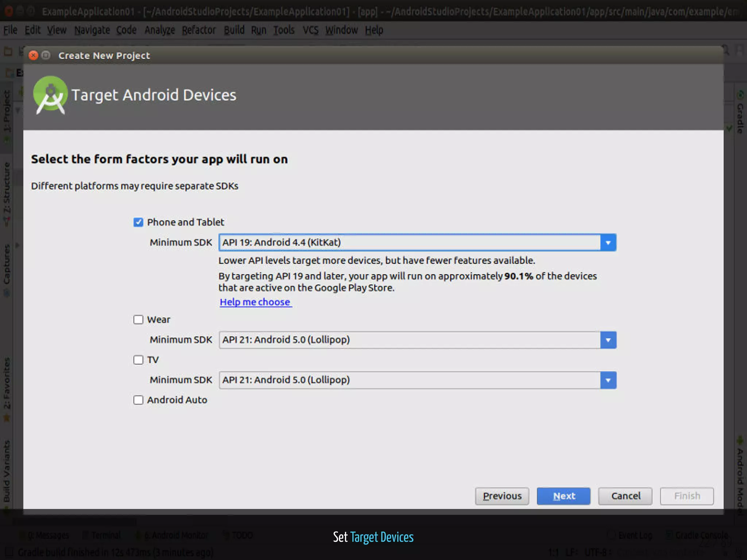Viewport: 747px width, 560px height.
Task: Open the Window menu
Action: 341,30
